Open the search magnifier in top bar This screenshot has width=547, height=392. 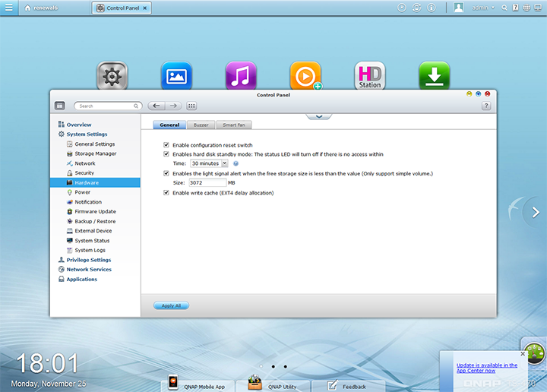pos(504,8)
